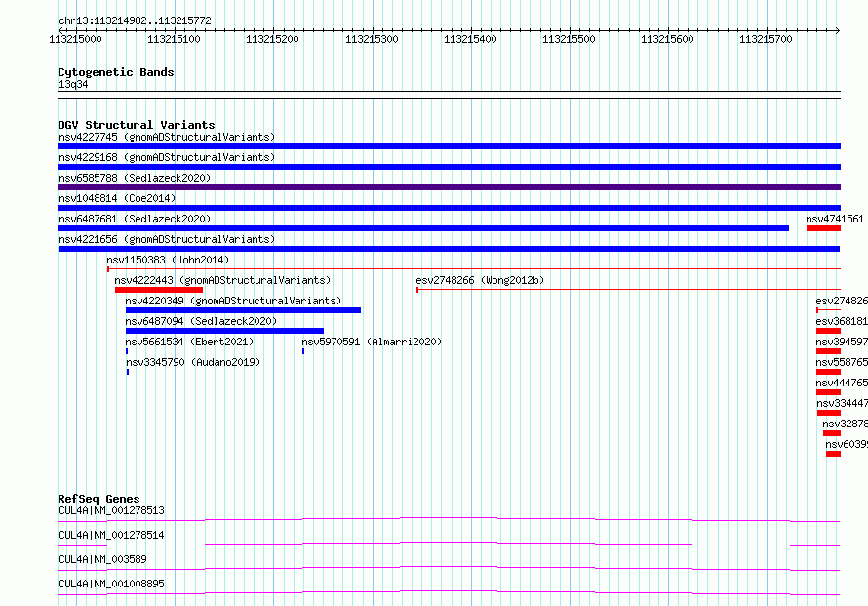Click the CUL4A|NM_001008895 gene label
The image size is (868, 606).
(111, 584)
